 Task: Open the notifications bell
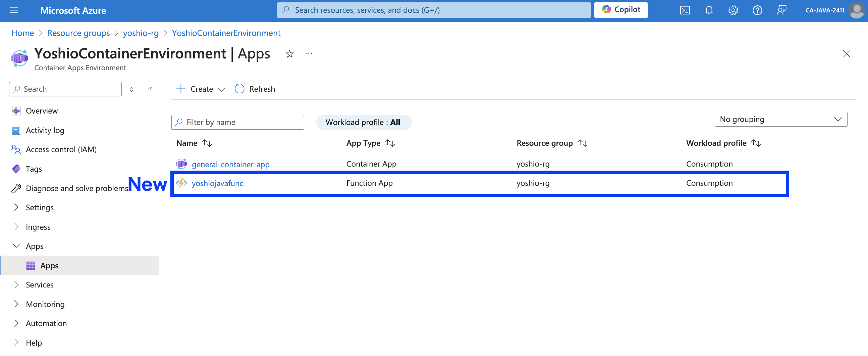[x=709, y=10]
